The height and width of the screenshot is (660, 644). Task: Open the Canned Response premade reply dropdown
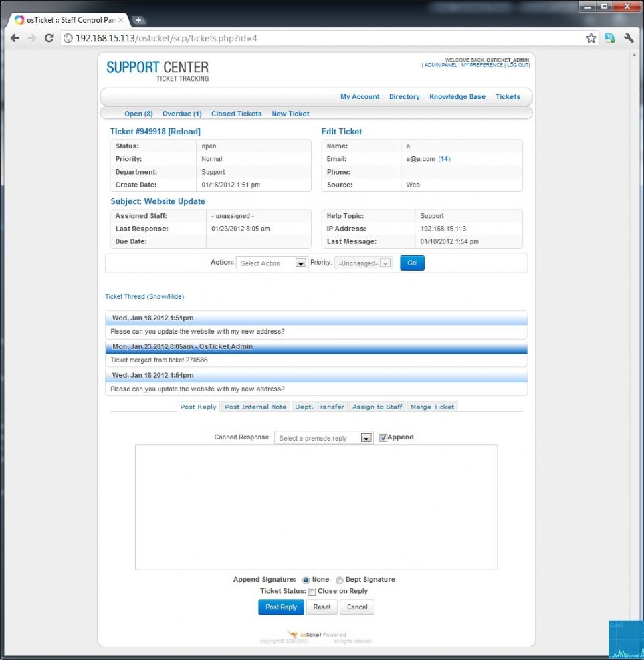click(323, 438)
